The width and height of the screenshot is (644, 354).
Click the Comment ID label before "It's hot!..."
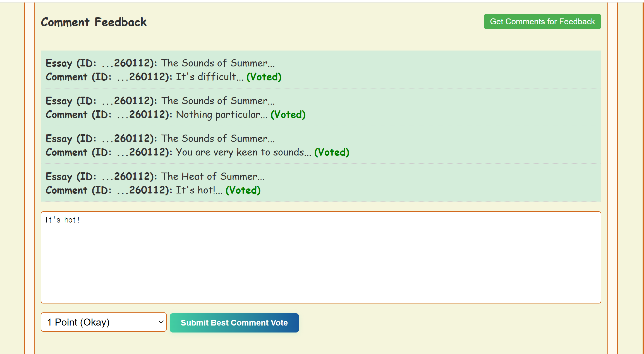pos(109,190)
